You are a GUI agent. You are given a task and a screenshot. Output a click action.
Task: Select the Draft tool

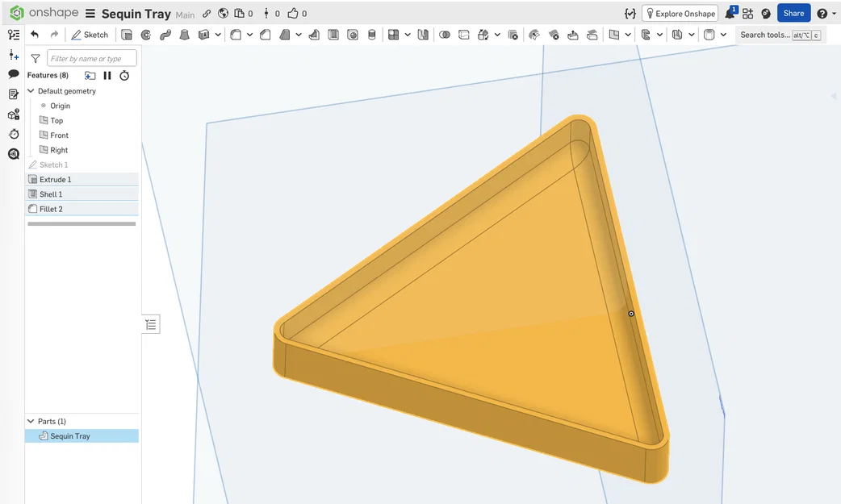(284, 35)
